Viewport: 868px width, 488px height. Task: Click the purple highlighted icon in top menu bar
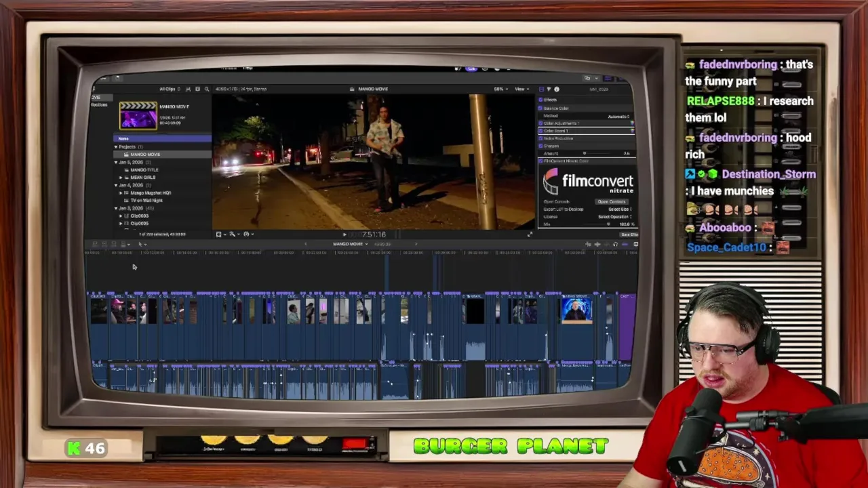(x=471, y=68)
